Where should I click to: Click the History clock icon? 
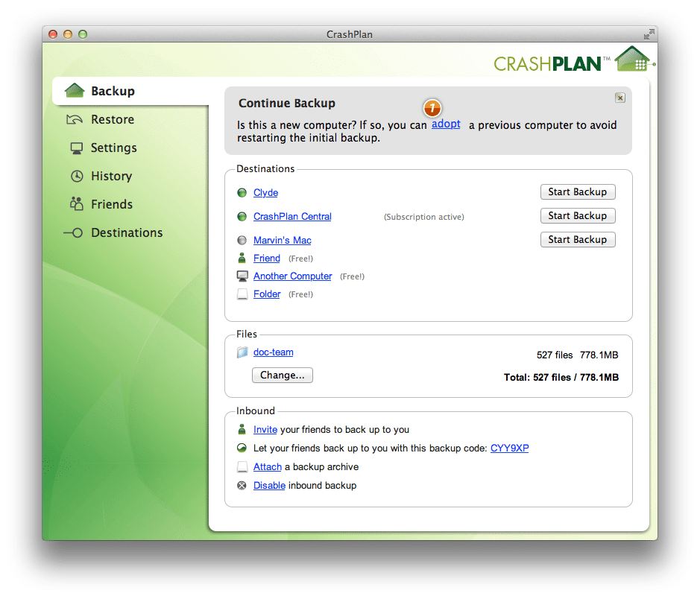click(x=77, y=176)
